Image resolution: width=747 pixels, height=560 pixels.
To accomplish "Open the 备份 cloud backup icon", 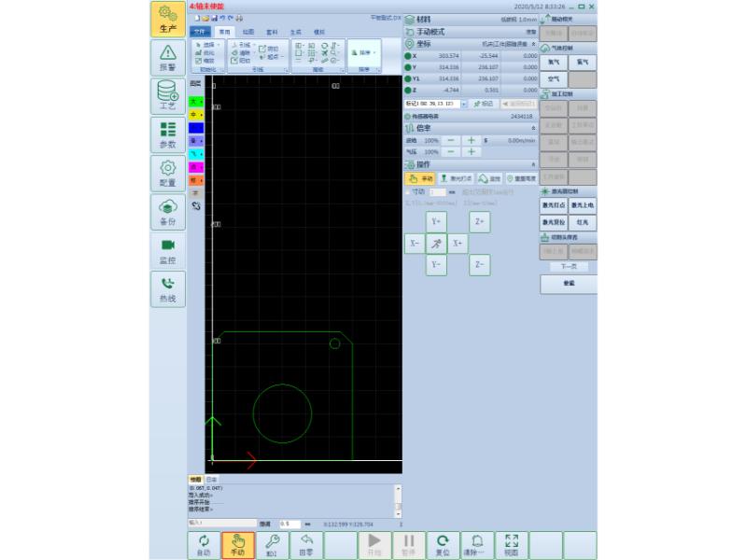I will point(167,212).
